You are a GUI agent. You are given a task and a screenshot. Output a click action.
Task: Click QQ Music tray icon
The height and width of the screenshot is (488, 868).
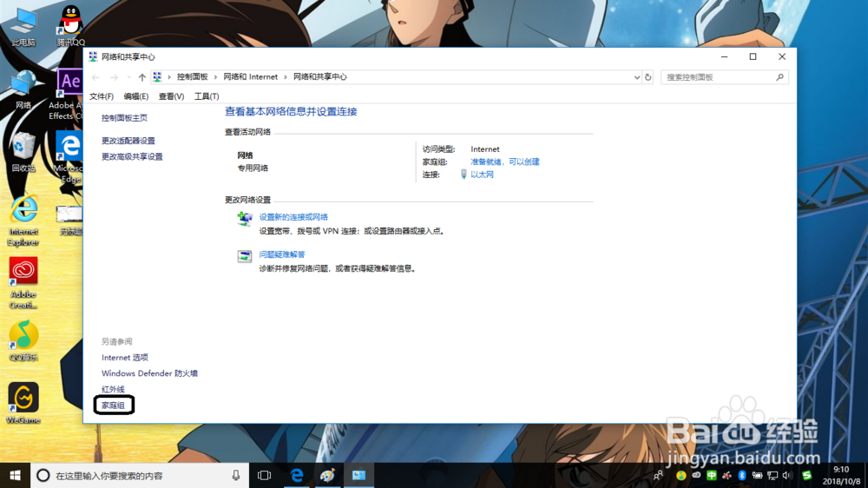click(681, 475)
